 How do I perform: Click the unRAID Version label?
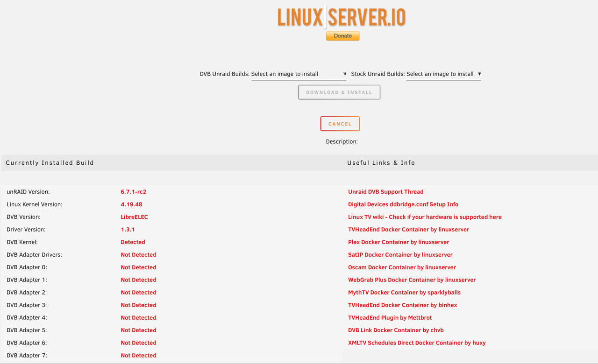28,192
